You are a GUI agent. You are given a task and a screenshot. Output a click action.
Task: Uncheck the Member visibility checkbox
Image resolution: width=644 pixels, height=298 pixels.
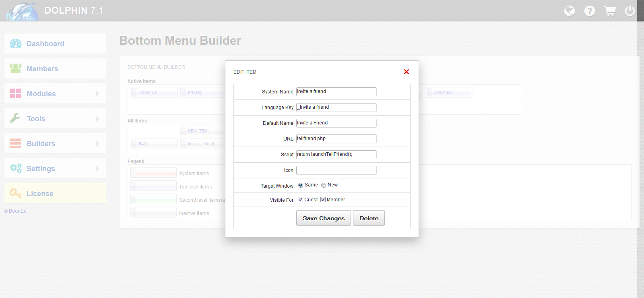click(323, 200)
